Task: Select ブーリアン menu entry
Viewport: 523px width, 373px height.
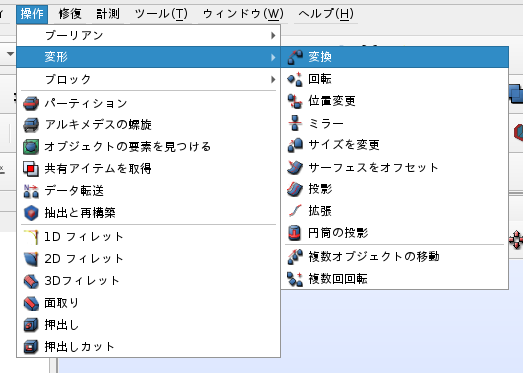Action: [x=148, y=35]
